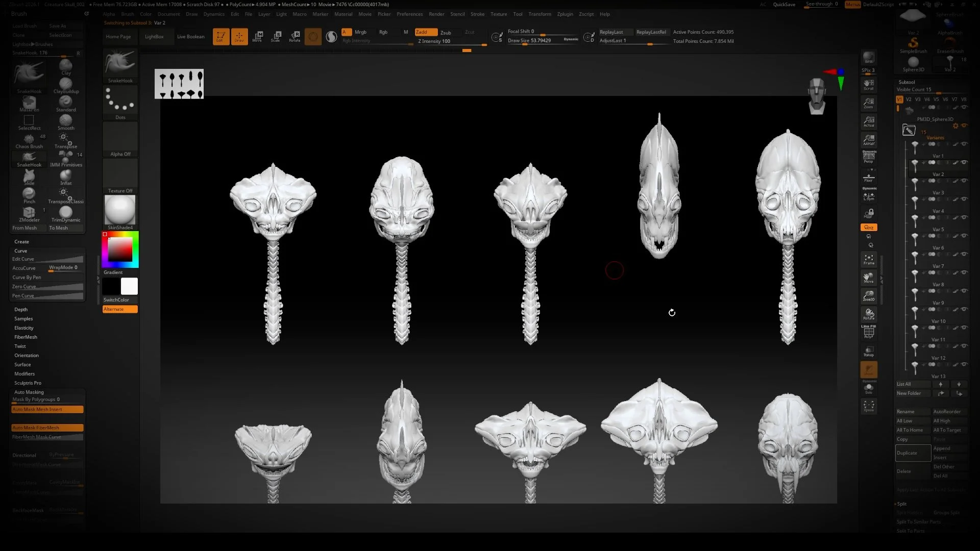This screenshot has width=980, height=551.
Task: Expand the FiberMesh section in Brush panel
Action: click(26, 337)
